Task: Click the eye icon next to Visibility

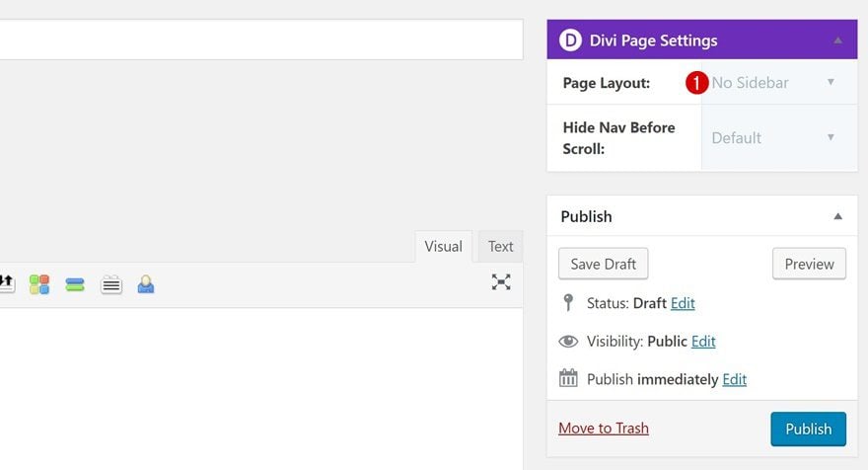Action: pyautogui.click(x=568, y=341)
